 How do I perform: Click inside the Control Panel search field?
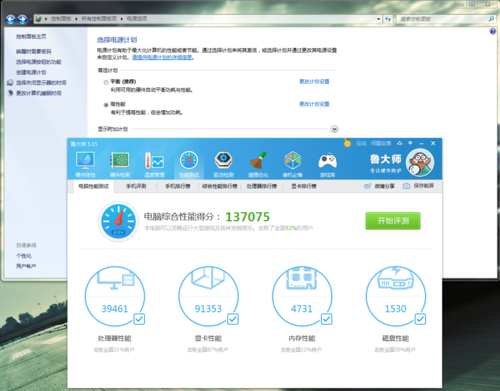442,19
